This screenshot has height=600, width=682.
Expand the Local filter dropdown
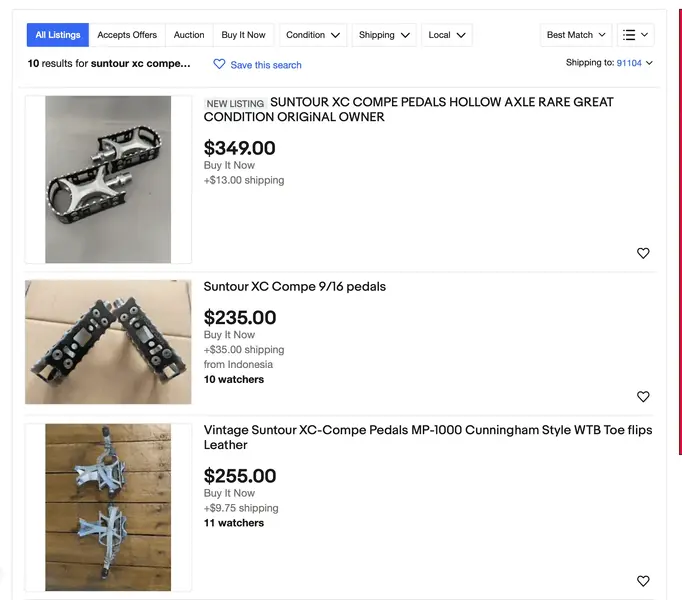(447, 35)
